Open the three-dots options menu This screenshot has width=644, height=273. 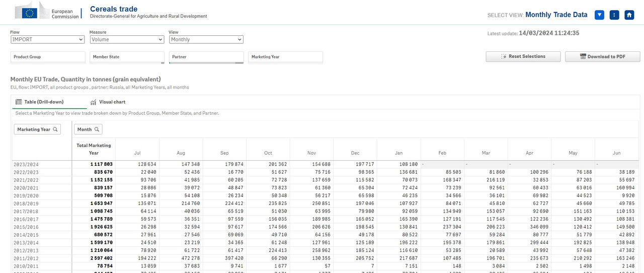click(614, 15)
